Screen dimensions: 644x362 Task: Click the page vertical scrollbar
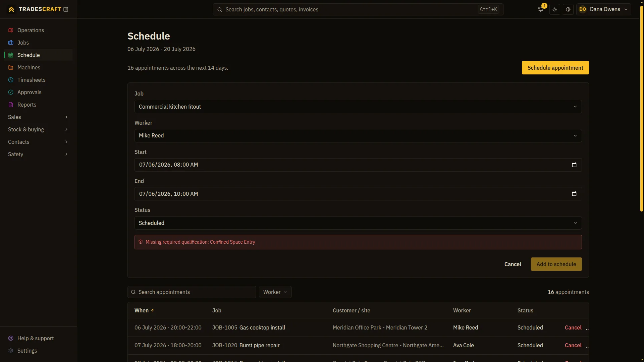[641, 109]
